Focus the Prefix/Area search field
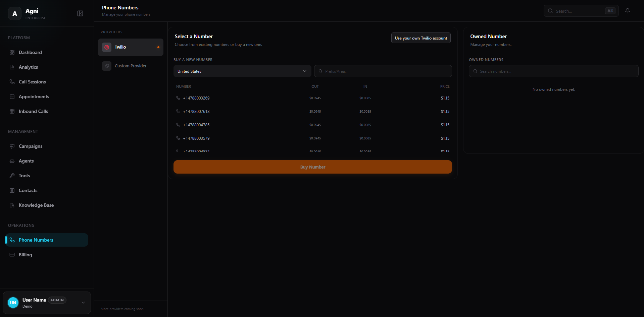Screen dimensions: 644x317 (x=383, y=71)
